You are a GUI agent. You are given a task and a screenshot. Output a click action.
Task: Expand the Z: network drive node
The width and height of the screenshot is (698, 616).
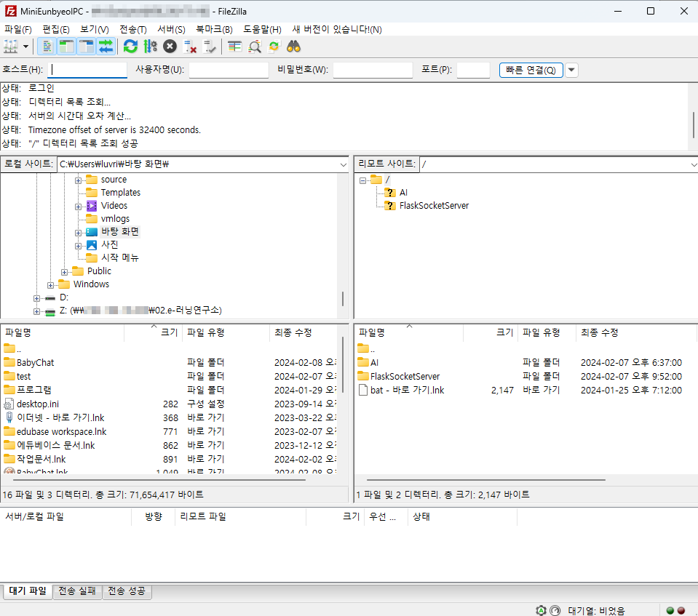coord(36,311)
